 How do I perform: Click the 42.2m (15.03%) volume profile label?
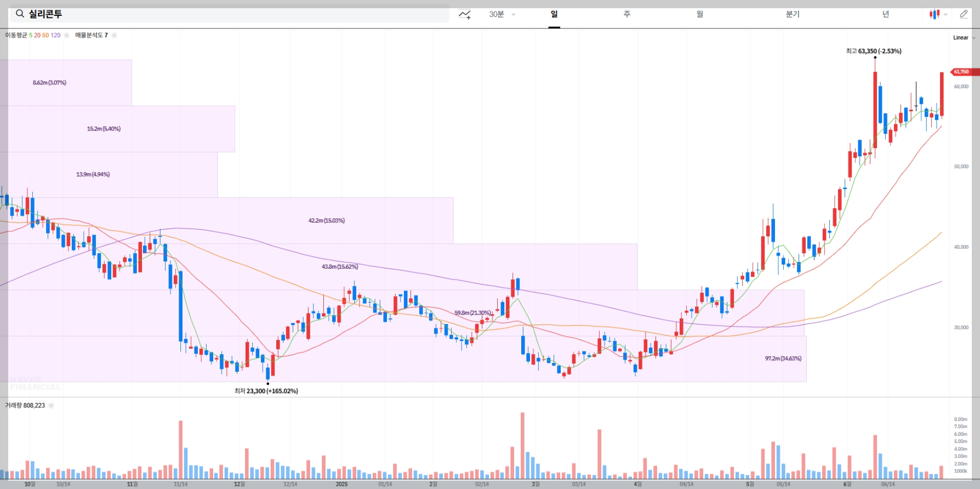coord(327,220)
